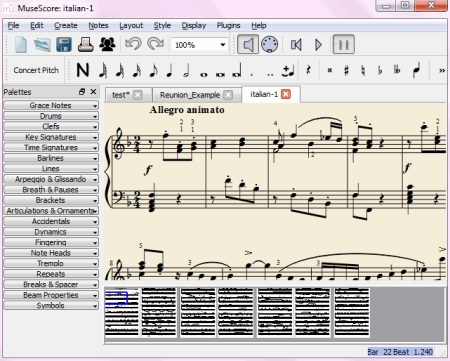Click the Allegro animato tempo text
450x361 pixels.
(x=187, y=110)
